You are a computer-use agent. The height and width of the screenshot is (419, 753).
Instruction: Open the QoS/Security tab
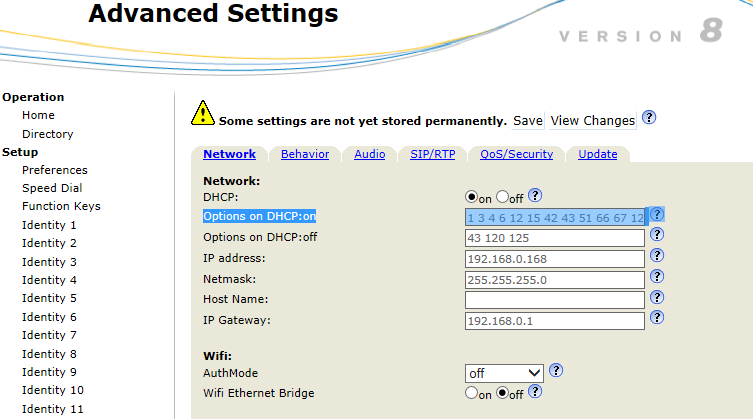pyautogui.click(x=516, y=154)
